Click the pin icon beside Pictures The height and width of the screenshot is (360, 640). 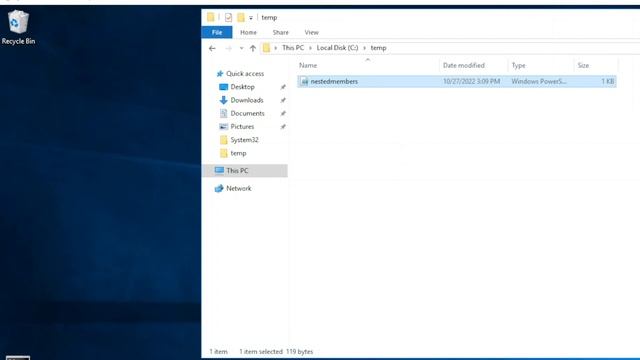coord(283,127)
